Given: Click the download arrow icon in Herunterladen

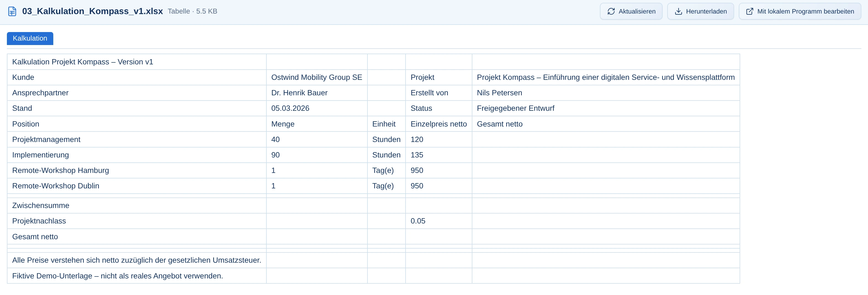Looking at the screenshot, I should click(x=678, y=11).
